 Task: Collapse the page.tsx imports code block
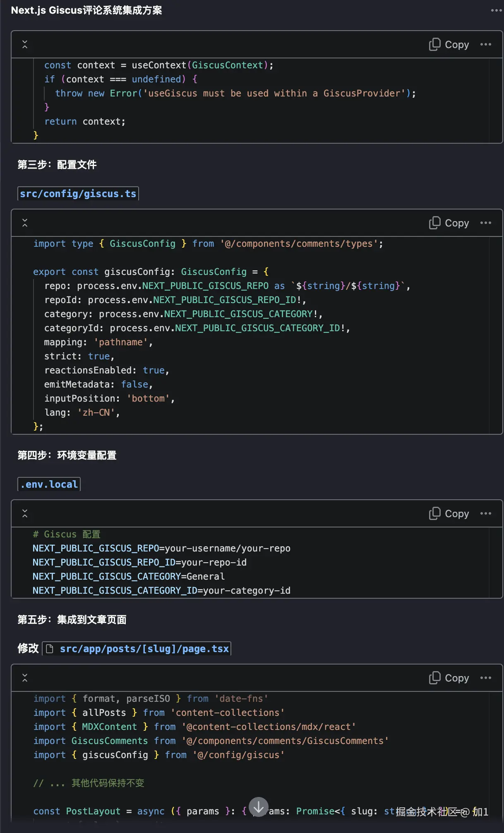(x=25, y=678)
